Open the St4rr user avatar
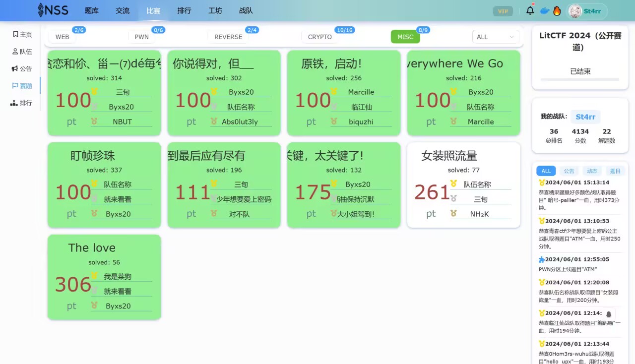The width and height of the screenshot is (635, 364). pyautogui.click(x=575, y=11)
